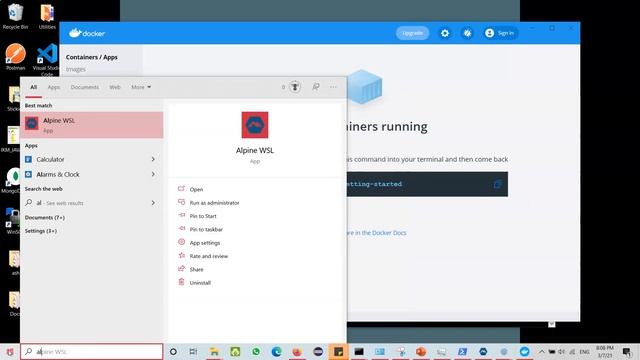The image size is (640, 360).
Task: Click Share for Alpine WSL
Action: (x=196, y=269)
